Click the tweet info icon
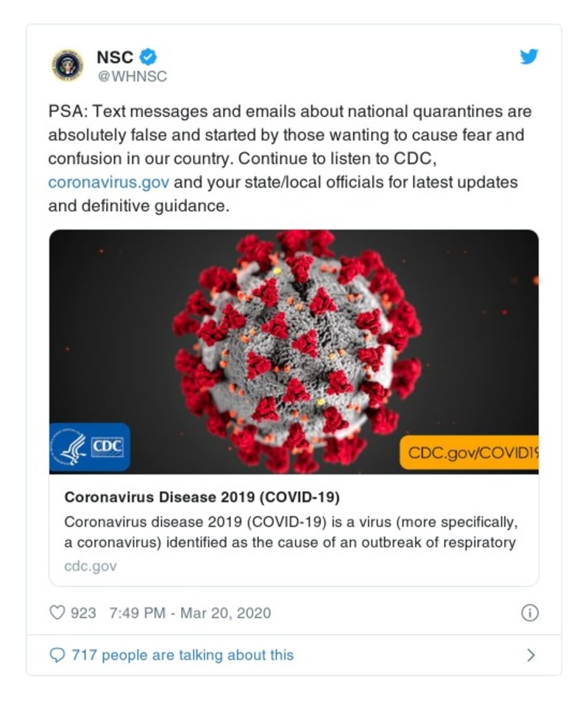The width and height of the screenshot is (588, 704). 529,613
